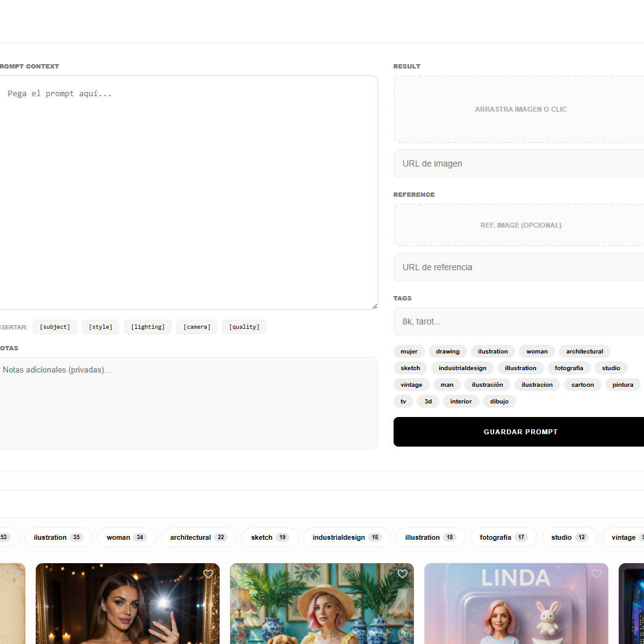
Task: Click the URL de imagen field
Action: 518,163
